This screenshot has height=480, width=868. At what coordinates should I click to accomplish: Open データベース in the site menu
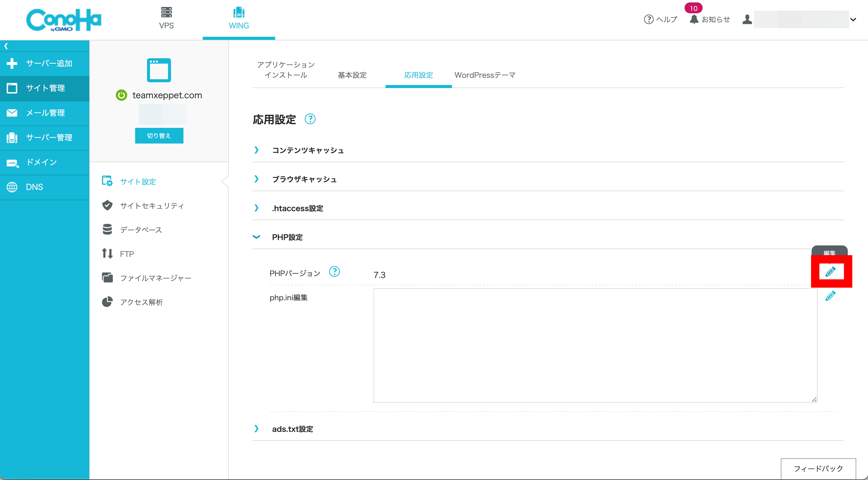141,230
